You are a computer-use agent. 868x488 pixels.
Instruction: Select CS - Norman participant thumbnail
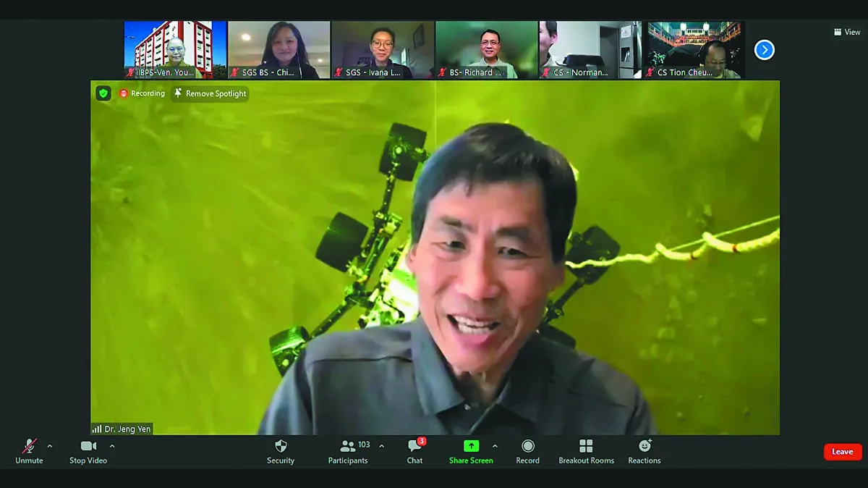[590, 49]
